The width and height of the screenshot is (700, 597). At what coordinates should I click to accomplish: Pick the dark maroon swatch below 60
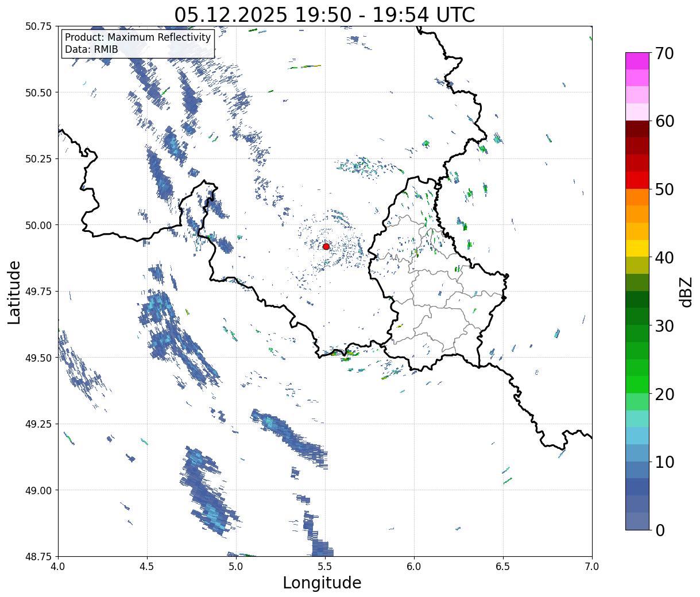[x=637, y=129]
